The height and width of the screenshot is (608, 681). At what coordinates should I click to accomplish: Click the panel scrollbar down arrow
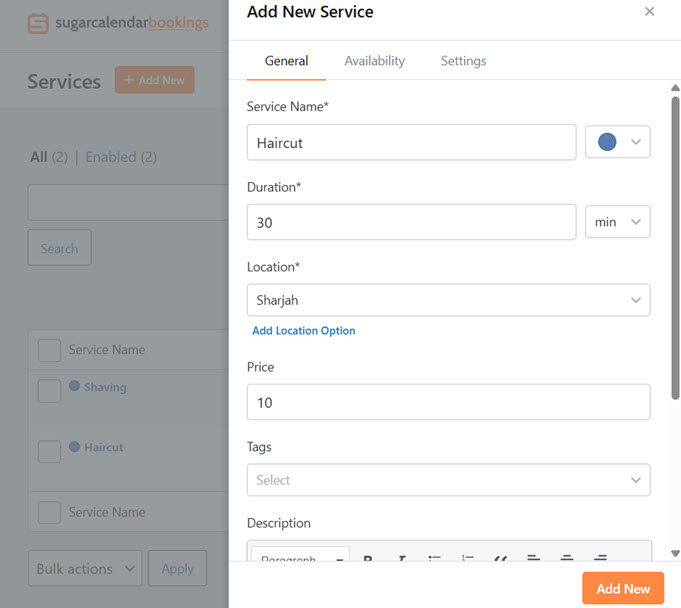[x=675, y=553]
